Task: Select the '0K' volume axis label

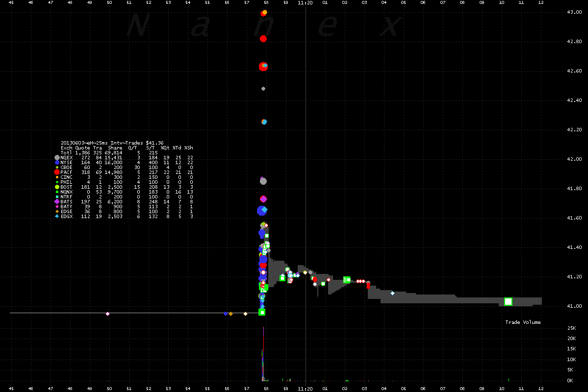Action: coord(570,381)
